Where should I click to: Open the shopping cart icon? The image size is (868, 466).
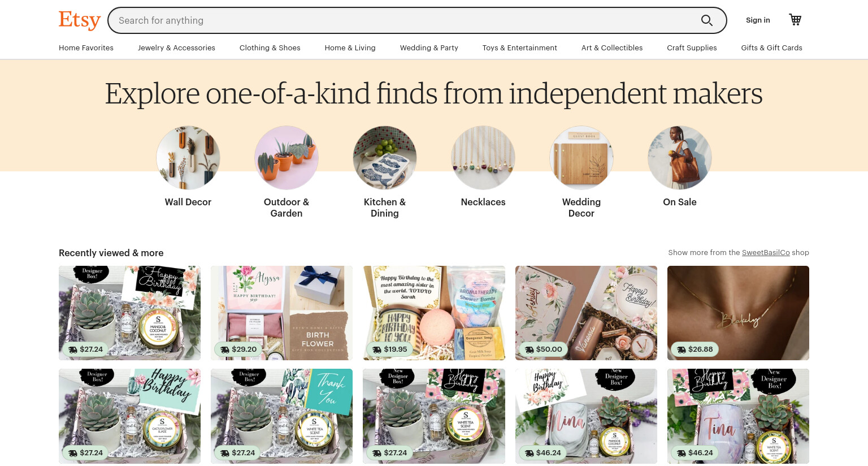[x=795, y=20]
